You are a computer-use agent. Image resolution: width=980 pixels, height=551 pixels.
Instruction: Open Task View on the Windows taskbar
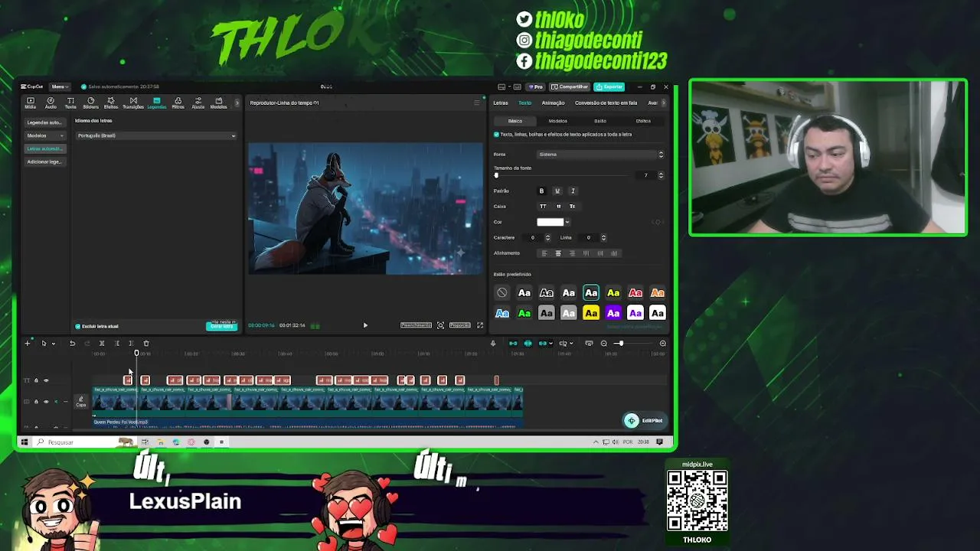(x=145, y=442)
